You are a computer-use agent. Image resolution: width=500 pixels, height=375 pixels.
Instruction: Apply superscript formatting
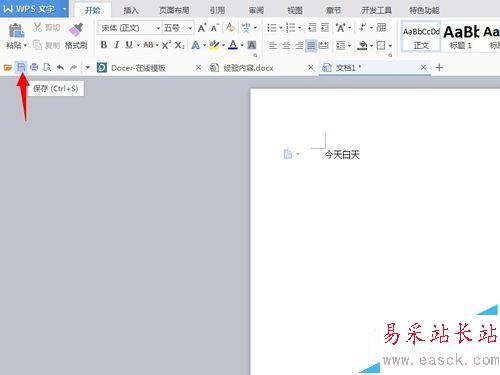tap(166, 45)
